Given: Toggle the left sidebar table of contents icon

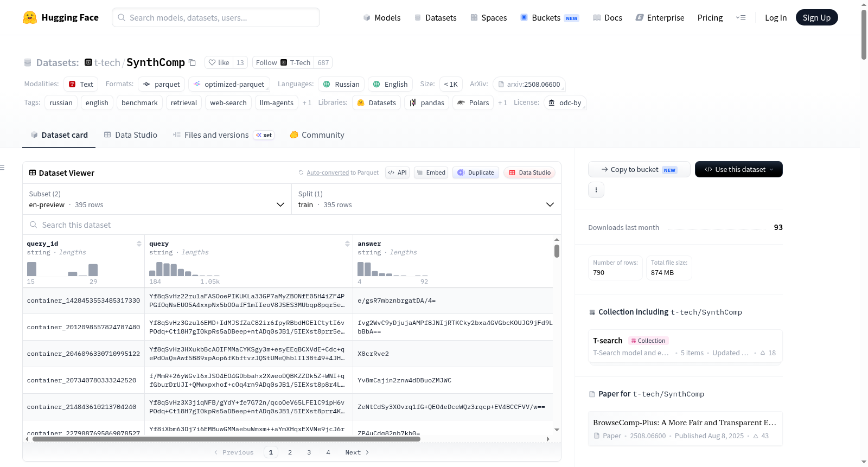Looking at the screenshot, I should [3, 168].
